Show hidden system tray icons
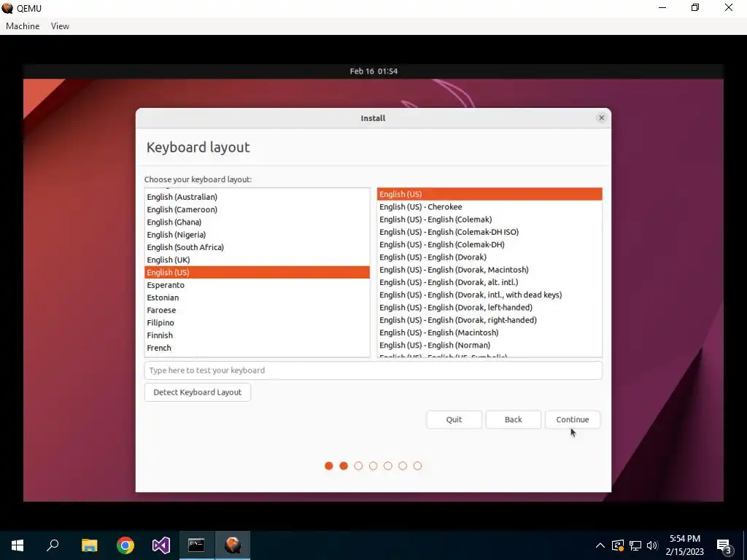The height and width of the screenshot is (560, 747). coord(600,545)
